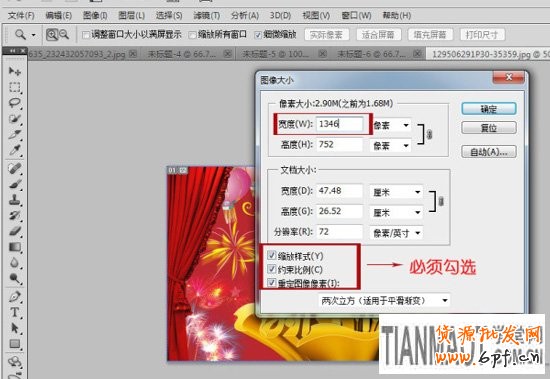The width and height of the screenshot is (550, 379).
Task: Select the Move tool
Action: click(x=14, y=71)
